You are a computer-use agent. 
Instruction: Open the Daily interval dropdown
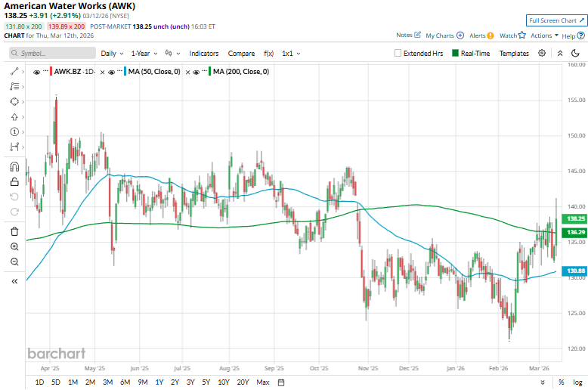[x=112, y=53]
